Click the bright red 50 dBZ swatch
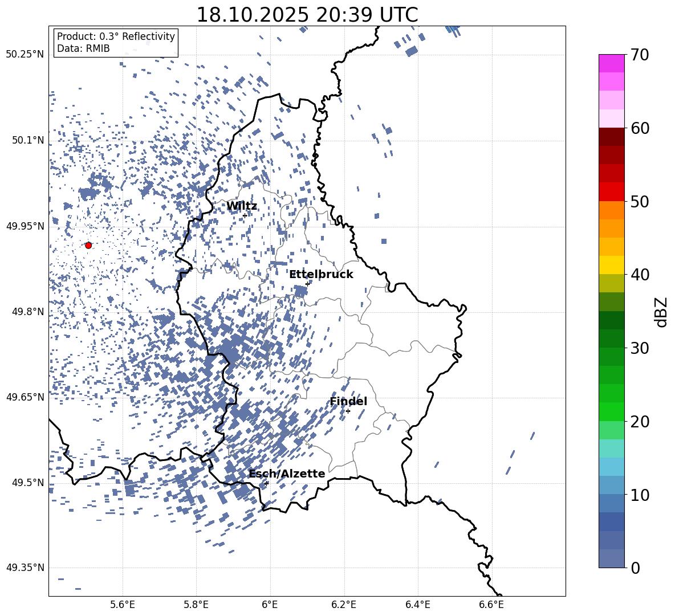675x616 pixels. click(x=611, y=192)
